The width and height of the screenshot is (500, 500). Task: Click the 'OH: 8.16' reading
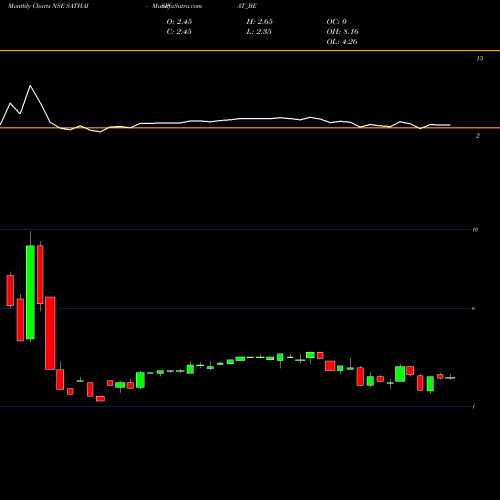[x=343, y=32]
